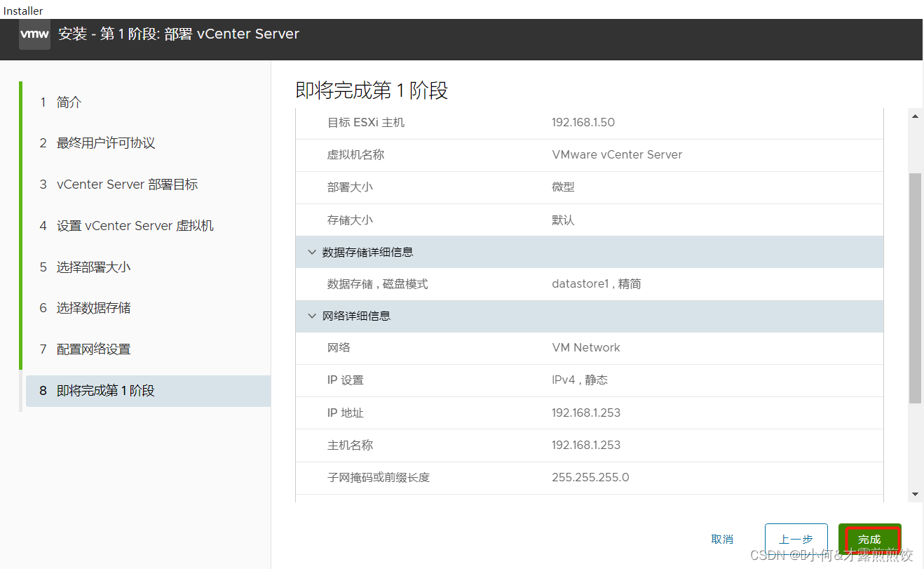The height and width of the screenshot is (569, 924).
Task: Click the 子网掩码或前缀长度 label
Action: tap(379, 477)
